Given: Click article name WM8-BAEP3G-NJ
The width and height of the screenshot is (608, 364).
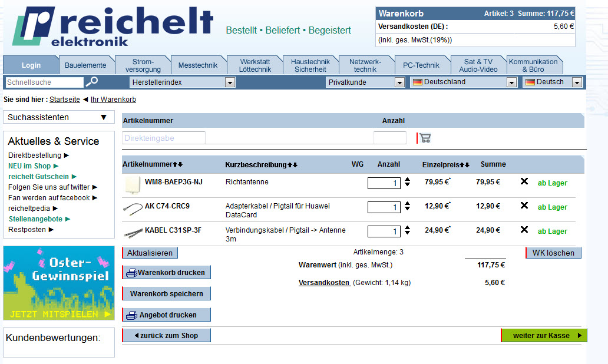Looking at the screenshot, I should point(173,182).
